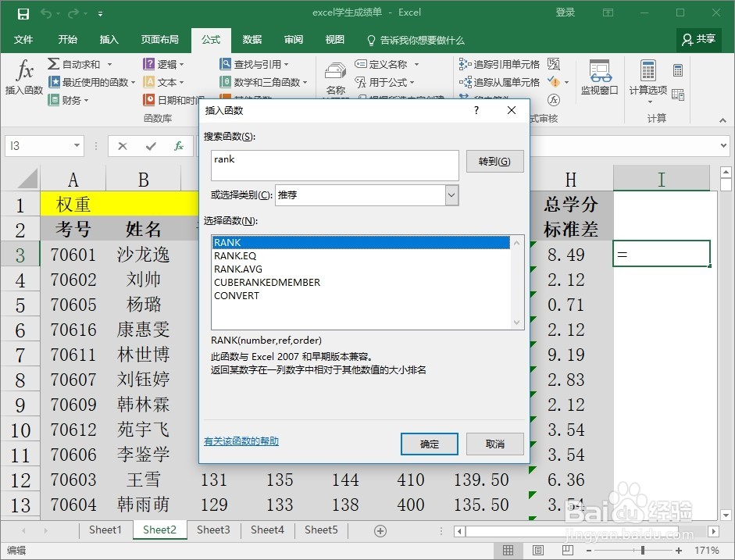The width and height of the screenshot is (735, 560).
Task: Click Trace Precedents icon
Action: 465,64
